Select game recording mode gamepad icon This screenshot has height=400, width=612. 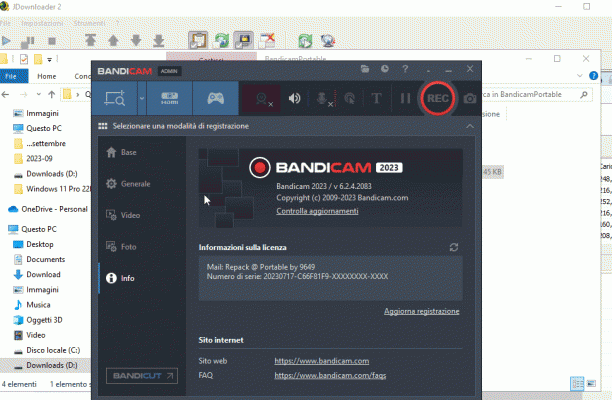pos(215,98)
